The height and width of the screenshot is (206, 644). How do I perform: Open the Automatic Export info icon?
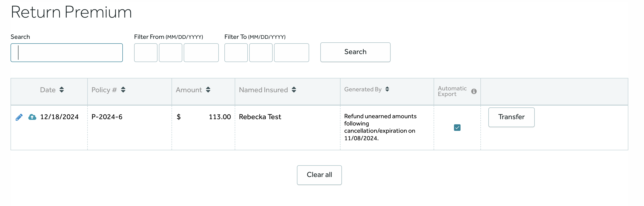pyautogui.click(x=473, y=91)
